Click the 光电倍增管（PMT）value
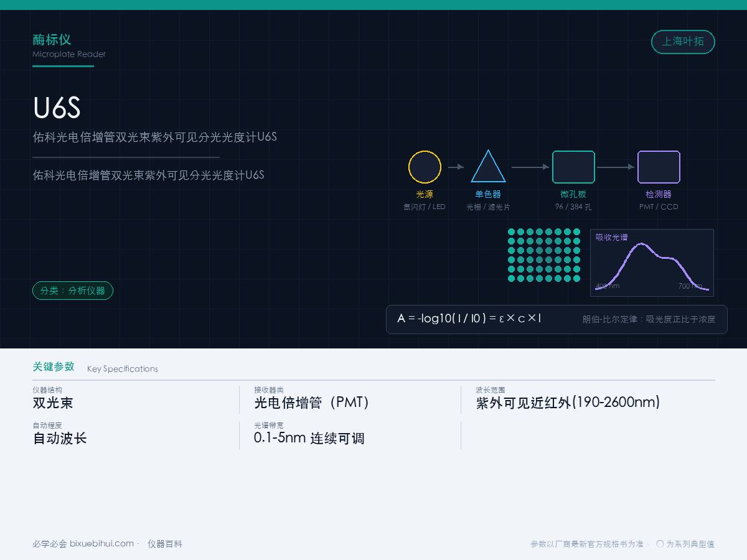Screen dimensions: 747x560 pos(312,403)
